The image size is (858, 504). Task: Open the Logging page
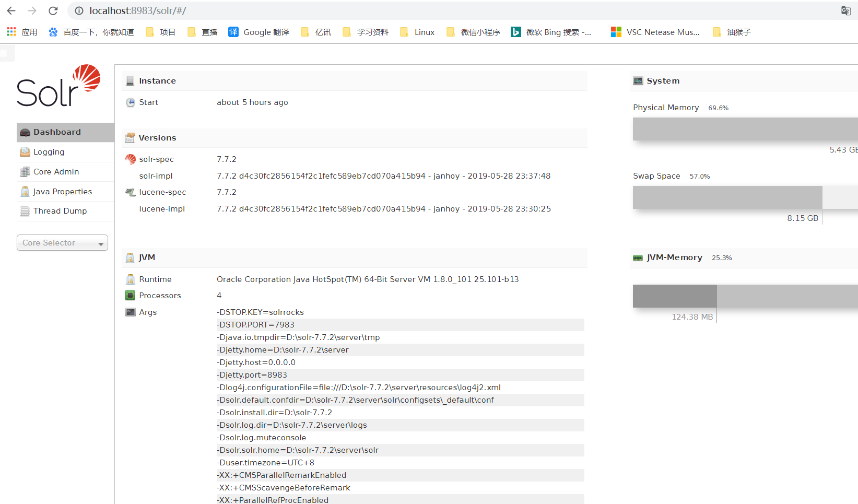(65, 152)
